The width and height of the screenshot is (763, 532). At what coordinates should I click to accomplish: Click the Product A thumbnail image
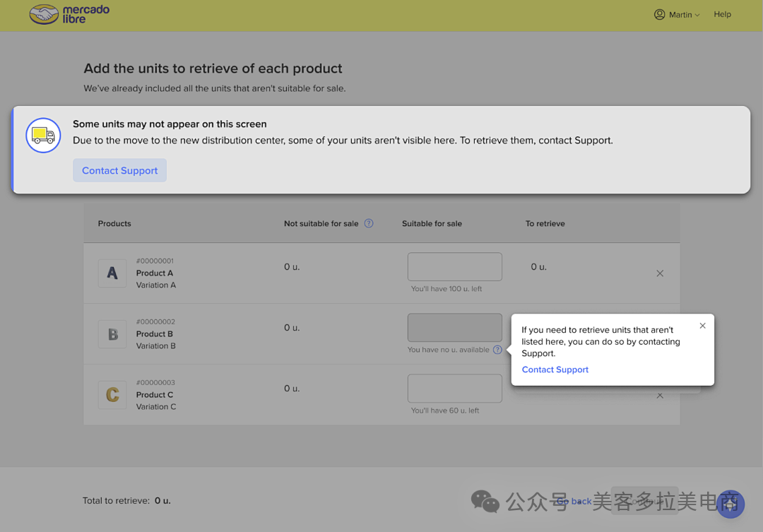112,273
